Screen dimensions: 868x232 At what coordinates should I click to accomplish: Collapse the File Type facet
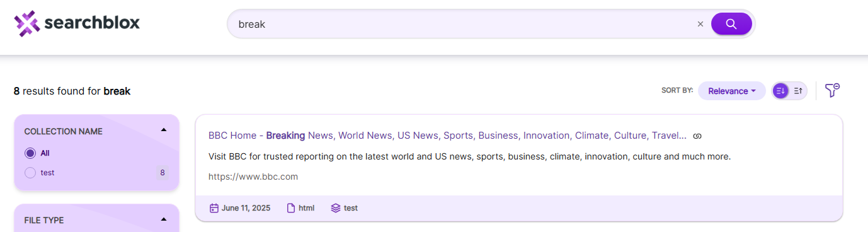tap(164, 219)
